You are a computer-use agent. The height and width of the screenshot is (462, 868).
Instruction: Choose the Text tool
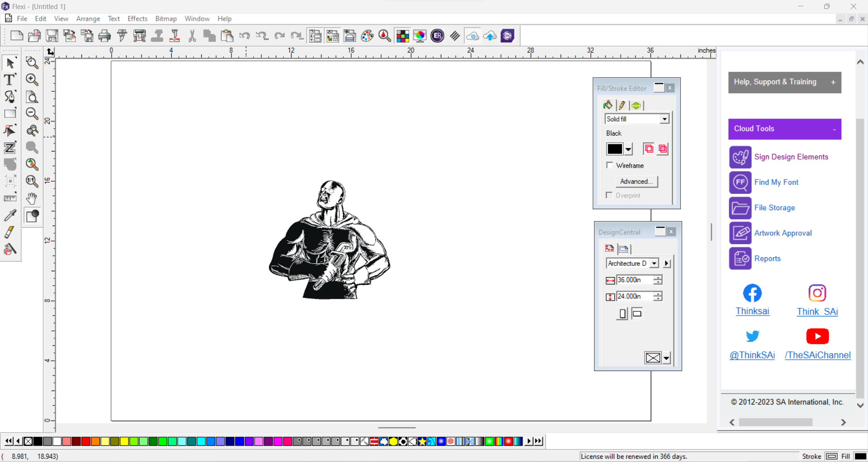[x=10, y=80]
